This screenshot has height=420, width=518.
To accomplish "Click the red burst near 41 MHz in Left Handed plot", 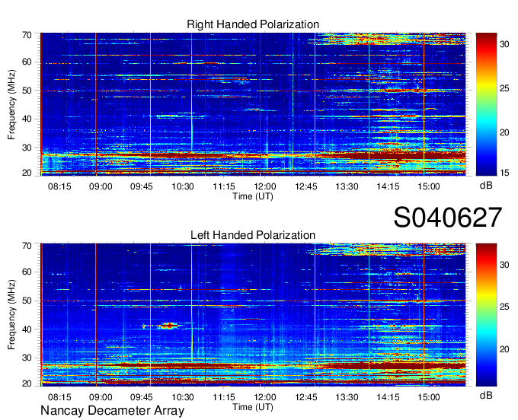I will click(x=169, y=326).
